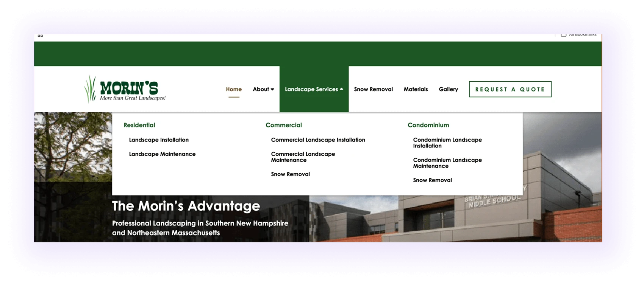
Task: Select the Condominium category heading
Action: tap(428, 125)
